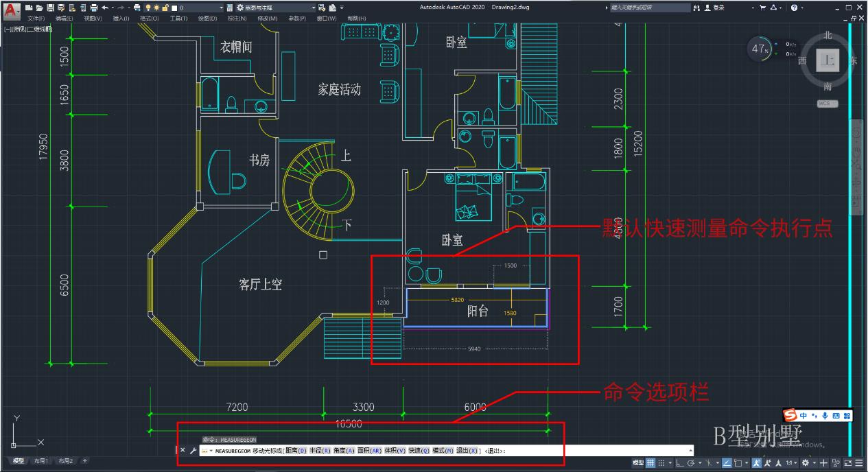Click the Open drawing icon
The height and width of the screenshot is (472, 868).
pos(41,7)
